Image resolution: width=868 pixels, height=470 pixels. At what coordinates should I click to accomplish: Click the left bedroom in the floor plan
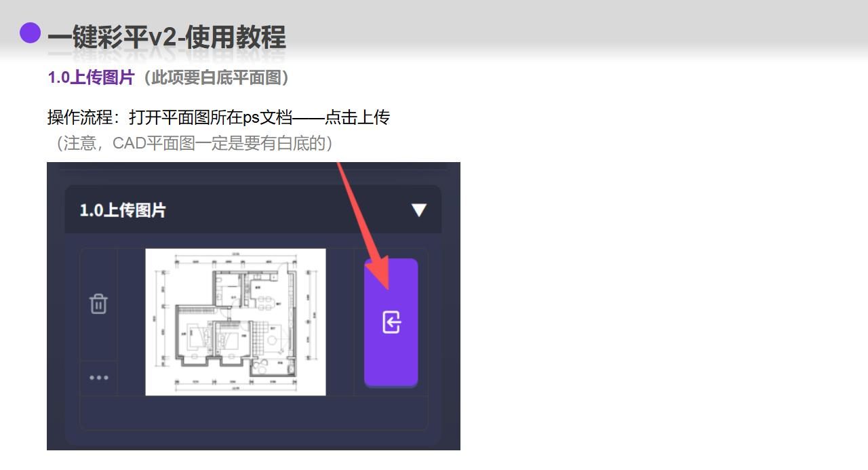(195, 332)
